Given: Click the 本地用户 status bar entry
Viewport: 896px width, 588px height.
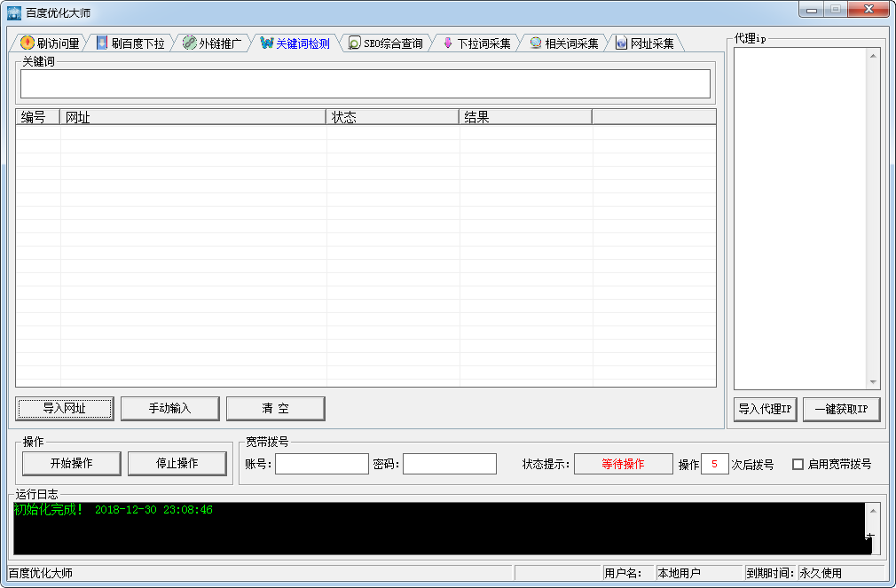Looking at the screenshot, I should 679,573.
